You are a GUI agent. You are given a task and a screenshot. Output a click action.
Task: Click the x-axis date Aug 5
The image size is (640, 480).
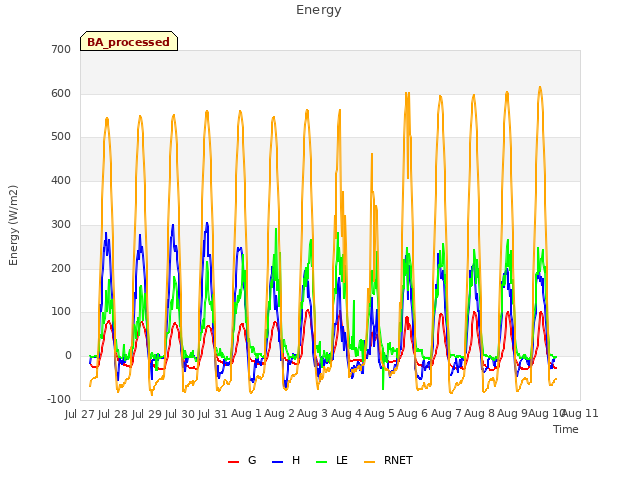(379, 414)
